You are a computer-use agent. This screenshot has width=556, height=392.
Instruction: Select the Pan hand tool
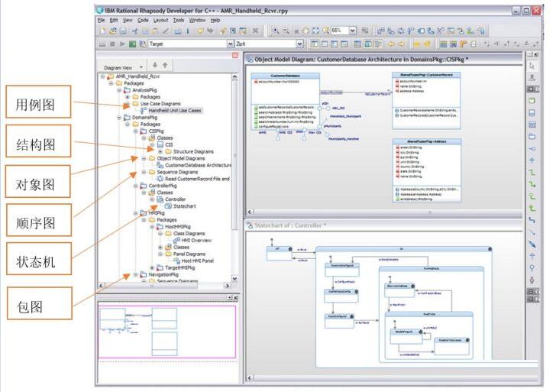pyautogui.click(x=305, y=31)
